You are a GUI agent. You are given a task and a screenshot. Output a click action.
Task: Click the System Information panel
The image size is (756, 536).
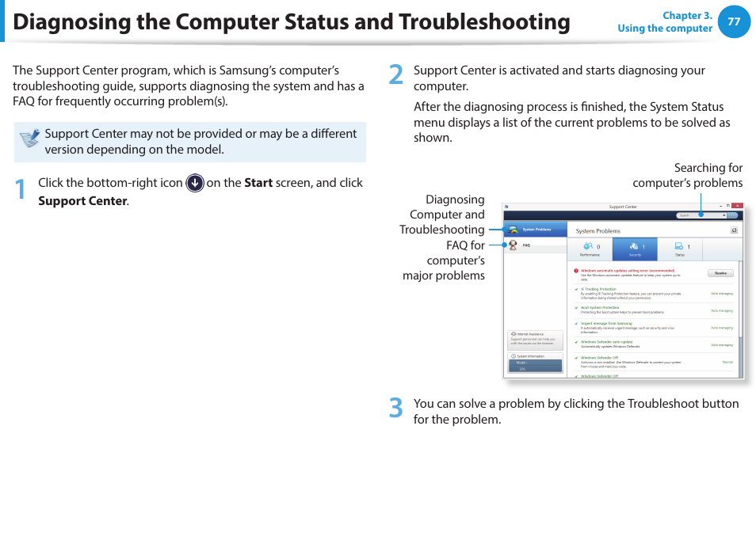tap(535, 363)
